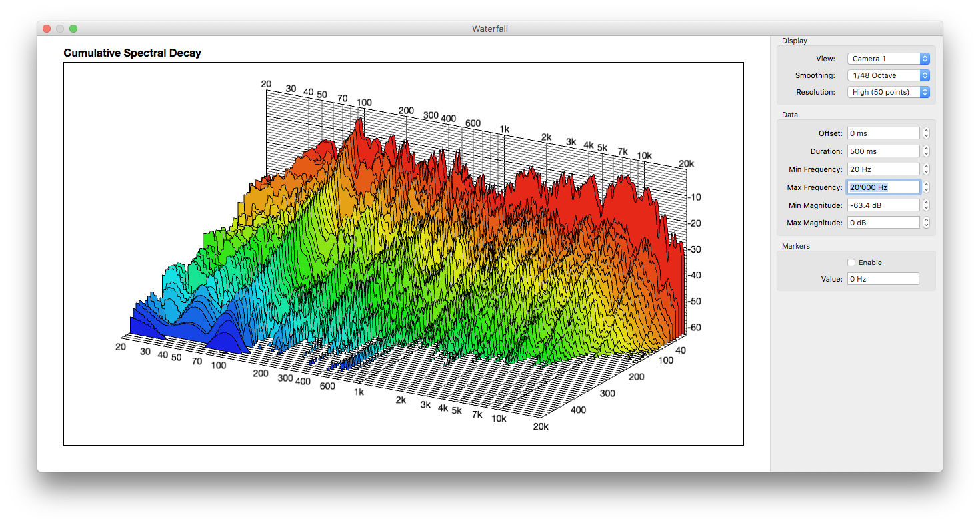Open the Smoothing dropdown showing 1/48 Octave

pos(889,75)
